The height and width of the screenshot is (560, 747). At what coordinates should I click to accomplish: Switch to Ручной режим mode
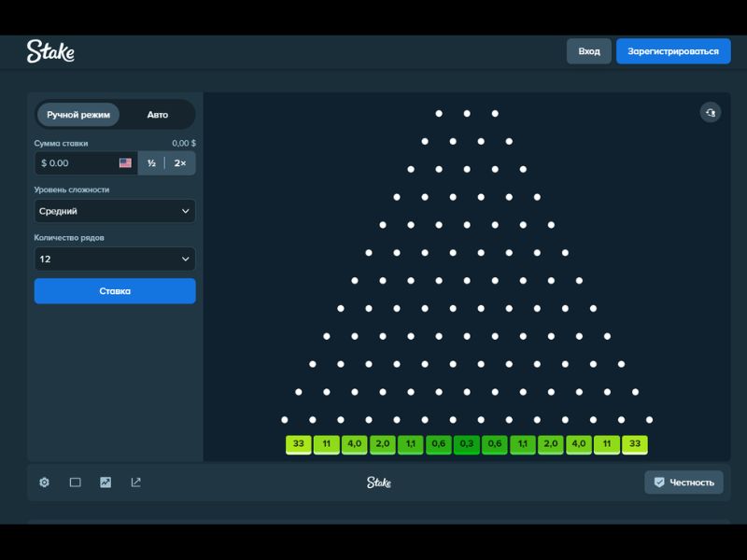pos(78,115)
